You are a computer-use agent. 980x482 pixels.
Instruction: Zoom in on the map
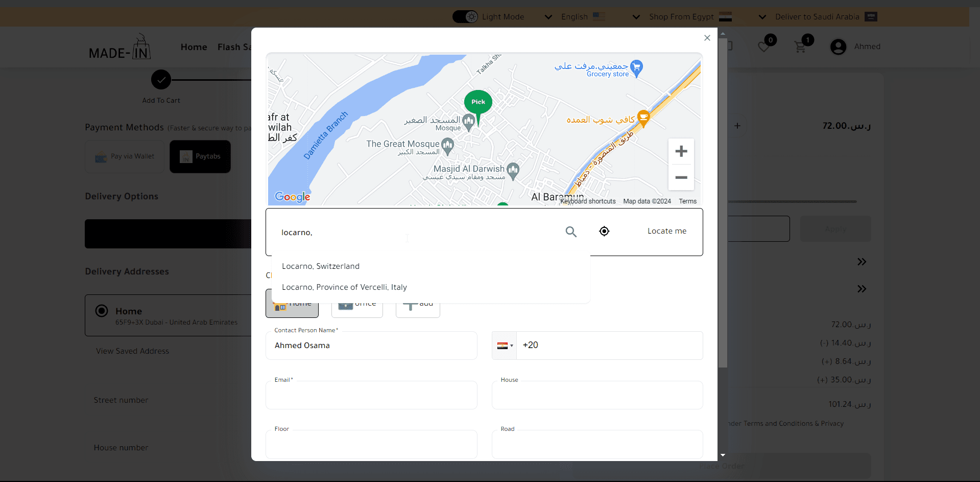tap(681, 151)
